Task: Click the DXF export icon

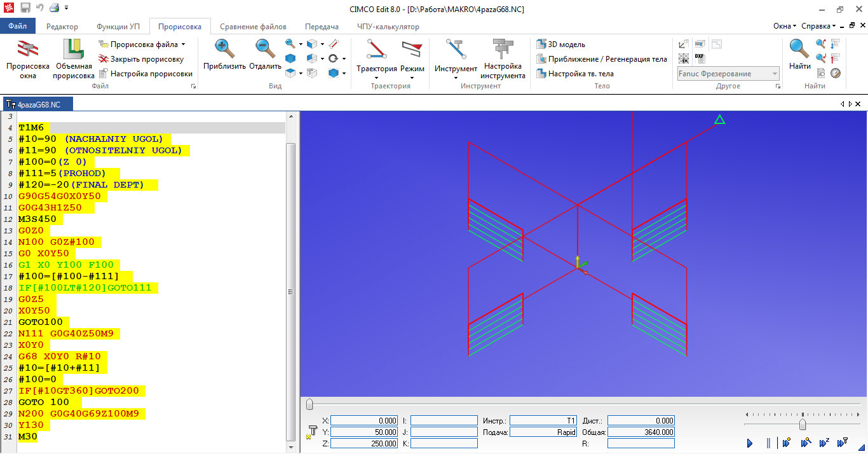Action: [700, 58]
